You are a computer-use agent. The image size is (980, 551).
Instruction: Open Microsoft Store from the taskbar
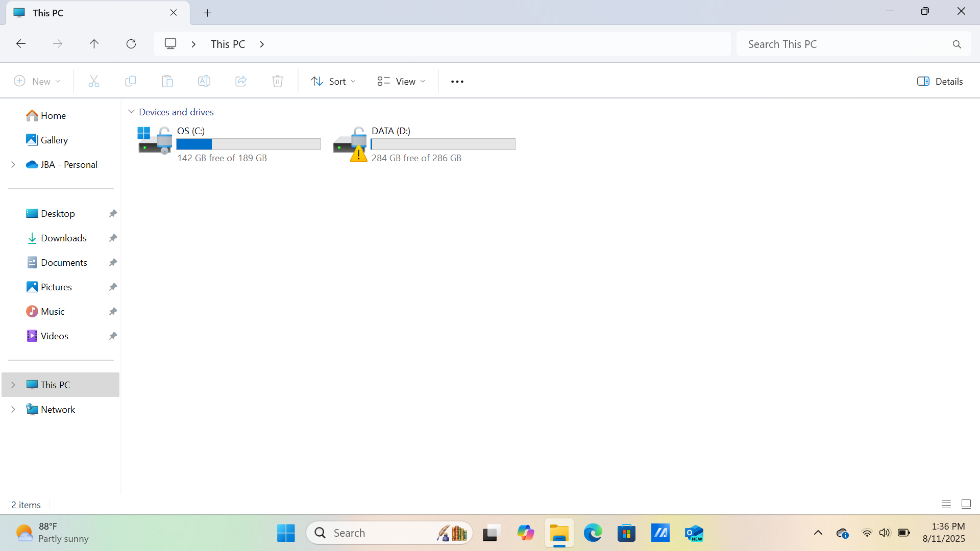pos(626,533)
